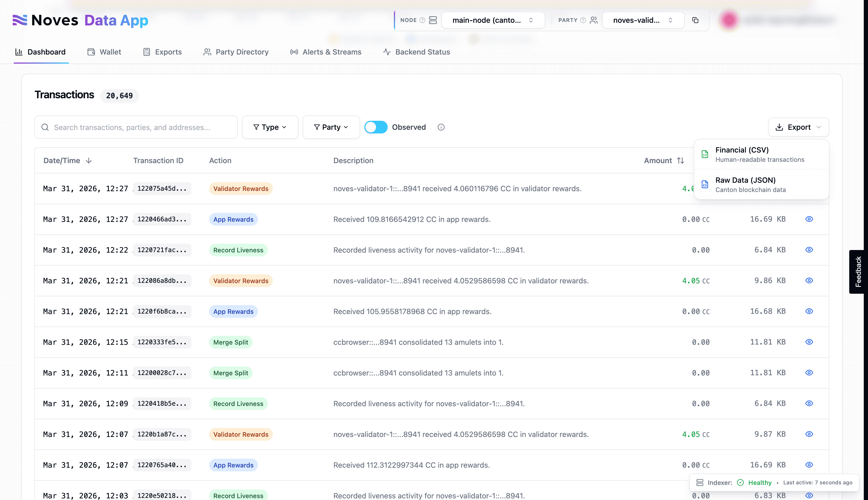Open the Party filter dropdown
The image size is (868, 500).
point(331,127)
